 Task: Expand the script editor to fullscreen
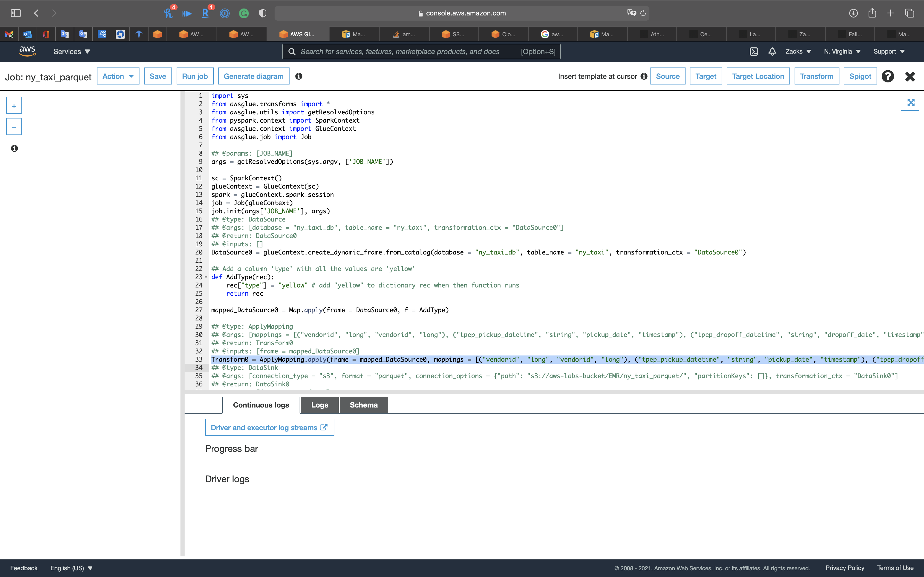[910, 102]
